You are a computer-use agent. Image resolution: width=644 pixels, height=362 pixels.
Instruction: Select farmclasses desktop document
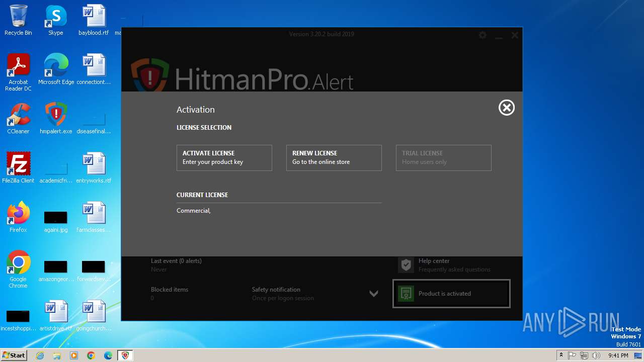tap(94, 217)
